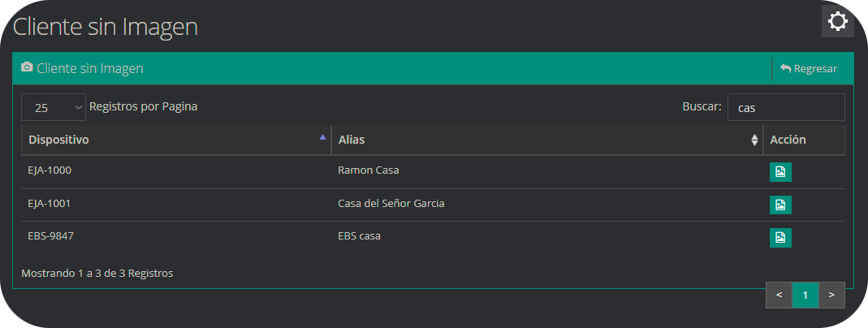Click alias Casa del Señor Garcia
The width and height of the screenshot is (868, 328).
click(391, 204)
